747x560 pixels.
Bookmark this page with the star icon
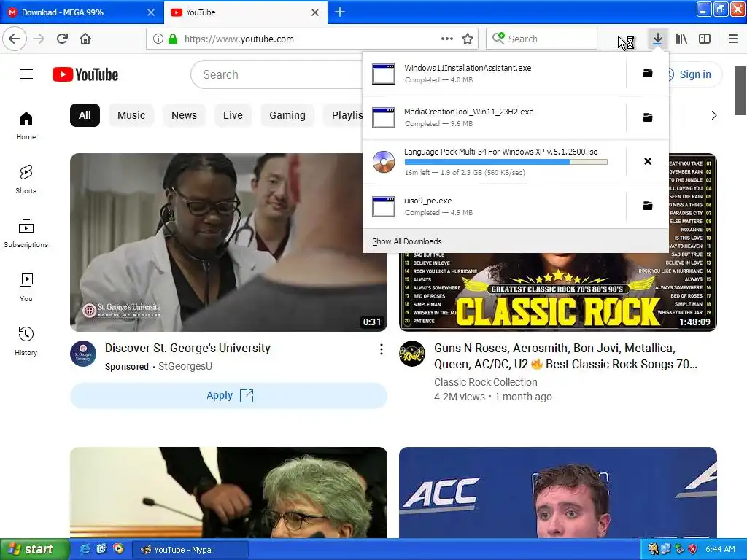tap(468, 39)
